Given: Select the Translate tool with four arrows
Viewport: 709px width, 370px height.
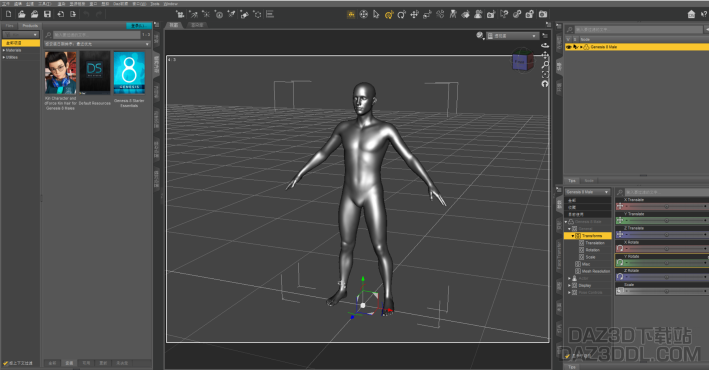Looking at the screenshot, I should point(414,14).
